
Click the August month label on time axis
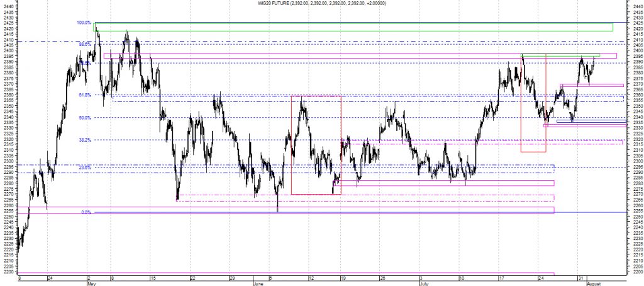click(x=594, y=284)
